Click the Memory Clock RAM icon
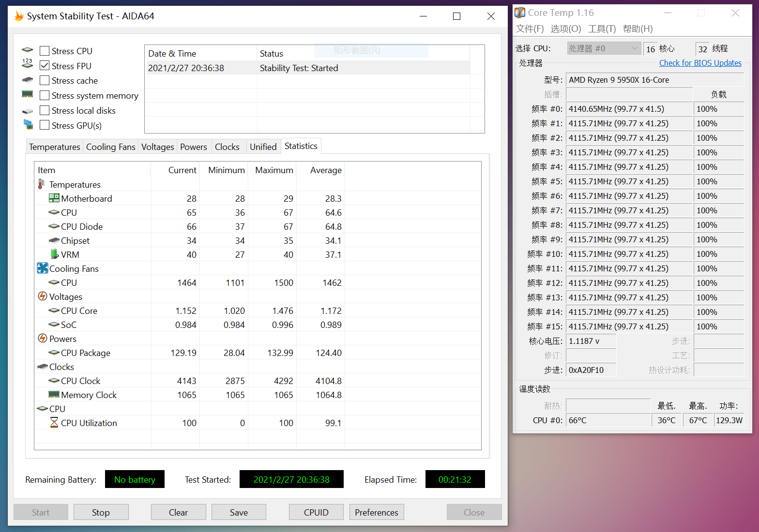The height and width of the screenshot is (532, 759). point(54,394)
